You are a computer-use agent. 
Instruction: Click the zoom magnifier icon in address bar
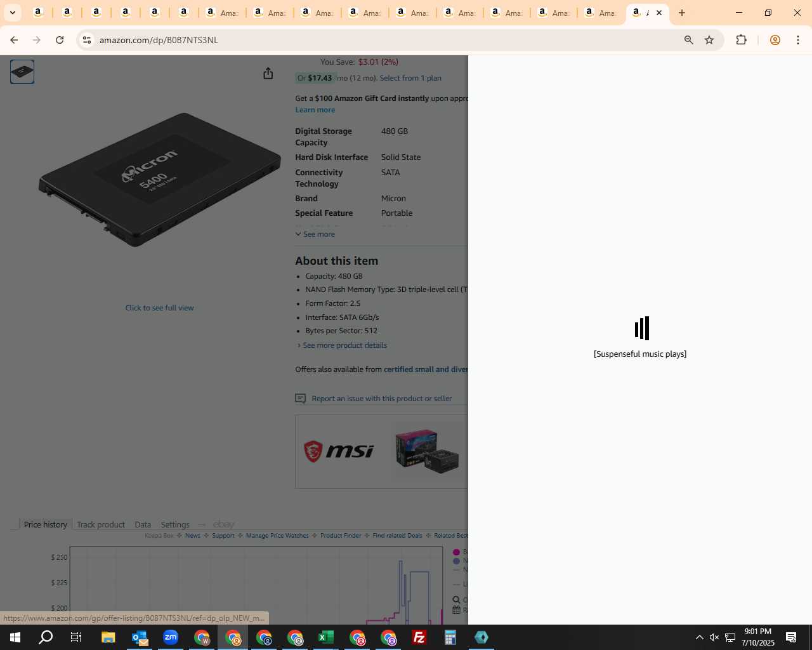689,40
